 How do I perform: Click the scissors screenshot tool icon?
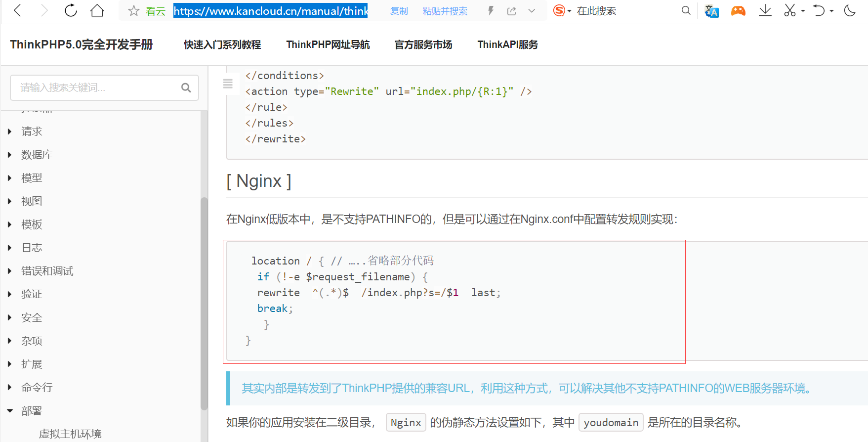pos(790,10)
